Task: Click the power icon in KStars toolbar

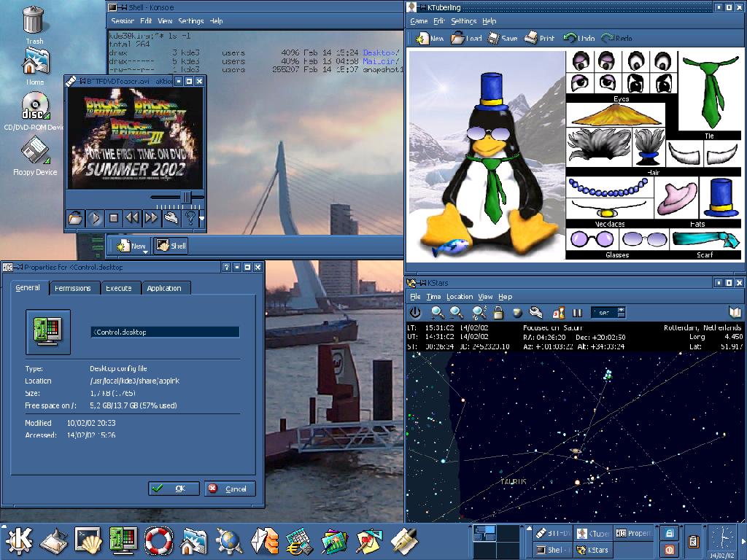Action: (x=415, y=312)
